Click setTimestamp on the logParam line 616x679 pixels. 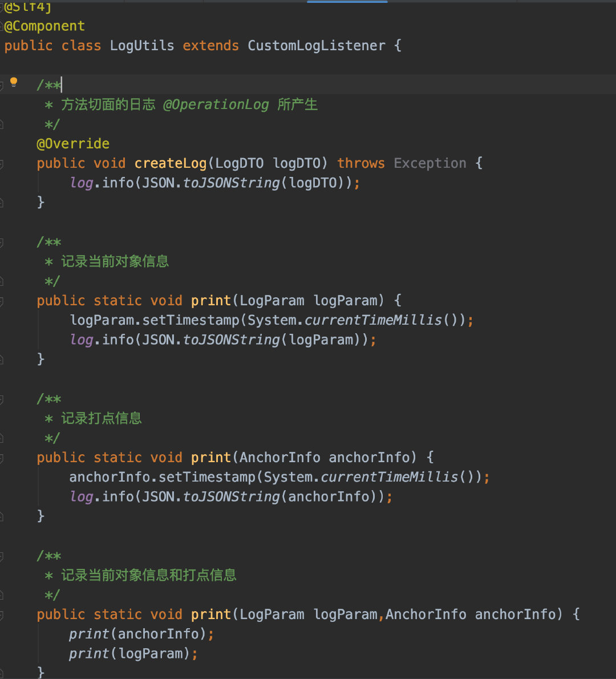point(191,320)
